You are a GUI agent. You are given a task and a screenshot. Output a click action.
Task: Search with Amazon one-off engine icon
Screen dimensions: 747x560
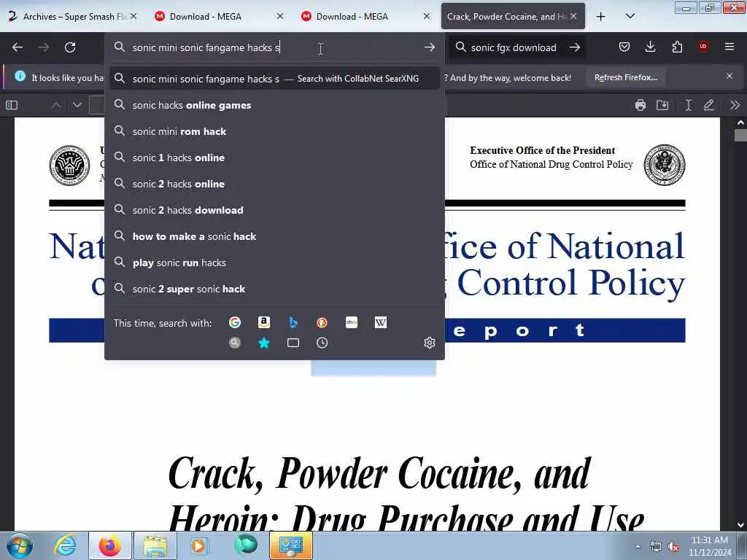pyautogui.click(x=264, y=322)
